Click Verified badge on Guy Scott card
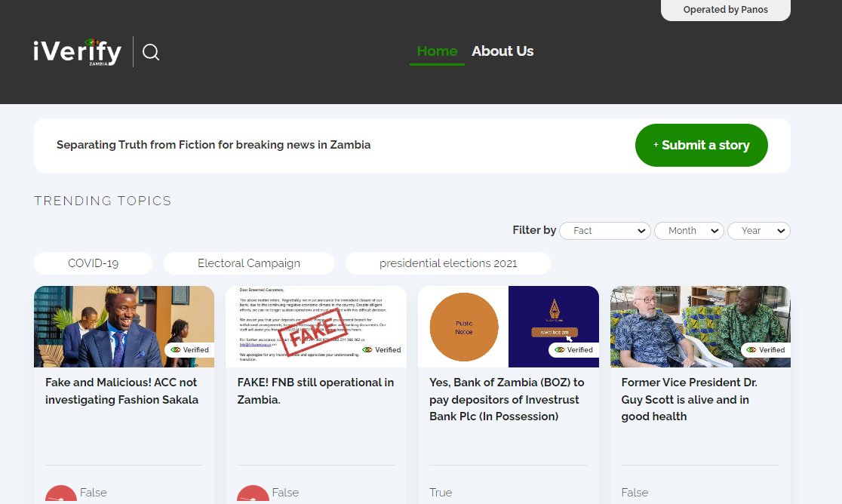 click(x=767, y=350)
